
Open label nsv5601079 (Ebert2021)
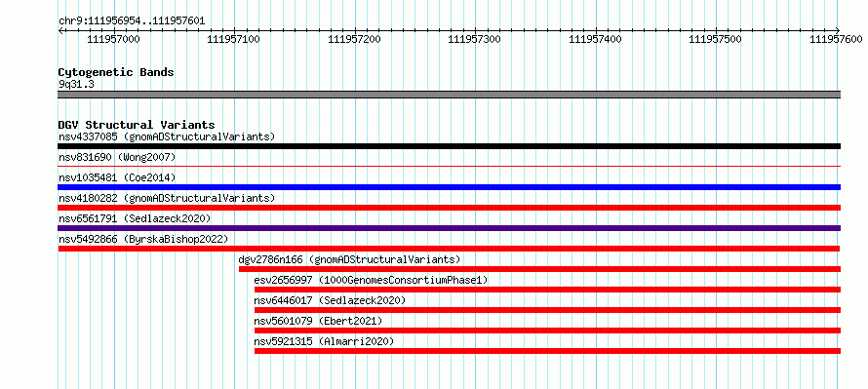pos(318,321)
